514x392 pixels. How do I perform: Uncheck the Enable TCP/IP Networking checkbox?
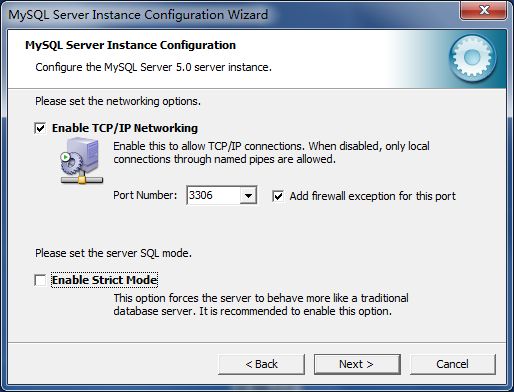[40, 128]
